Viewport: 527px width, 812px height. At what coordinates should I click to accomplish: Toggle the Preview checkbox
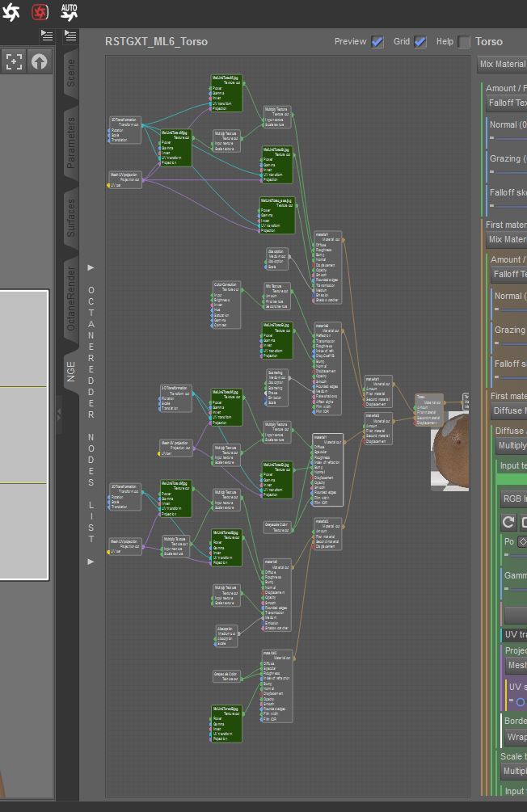(377, 41)
